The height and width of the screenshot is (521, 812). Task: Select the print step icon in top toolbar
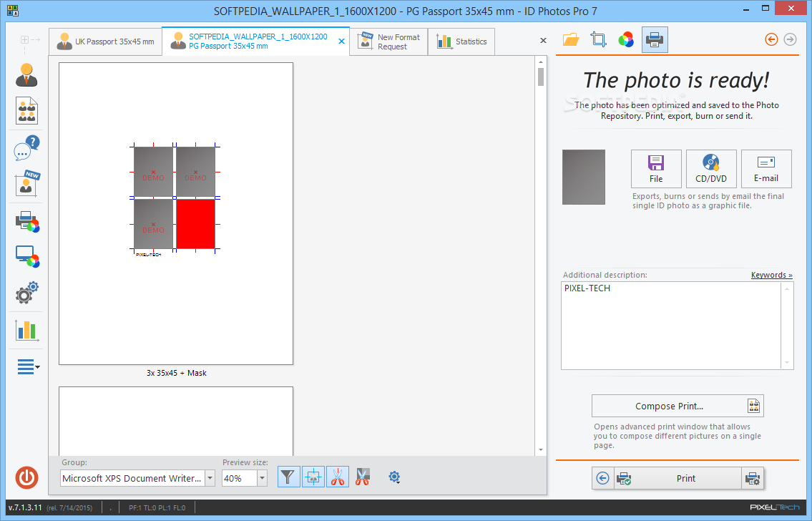point(655,40)
